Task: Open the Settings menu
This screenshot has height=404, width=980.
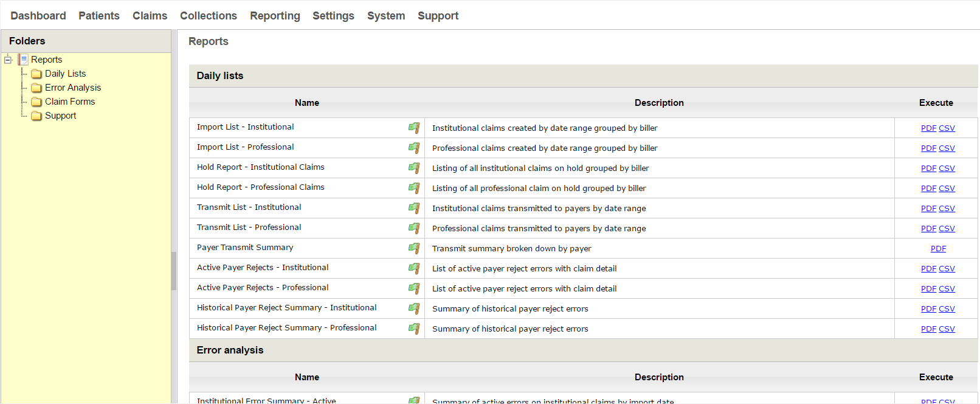Action: click(x=333, y=16)
